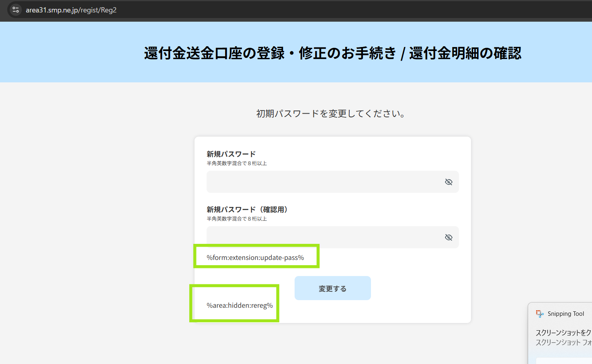This screenshot has width=592, height=364.
Task: Focus the 新規パスワード（確認用） input field
Action: (322, 237)
